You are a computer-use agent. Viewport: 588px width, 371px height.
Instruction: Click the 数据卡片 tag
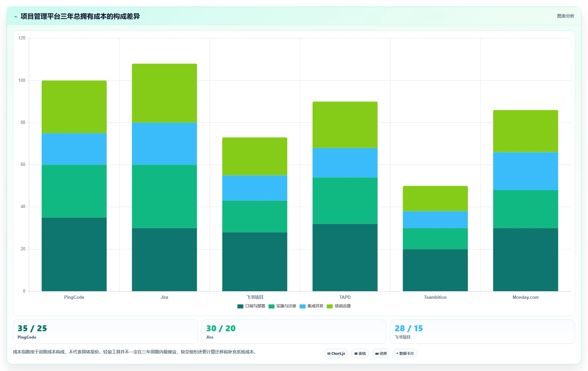[405, 353]
